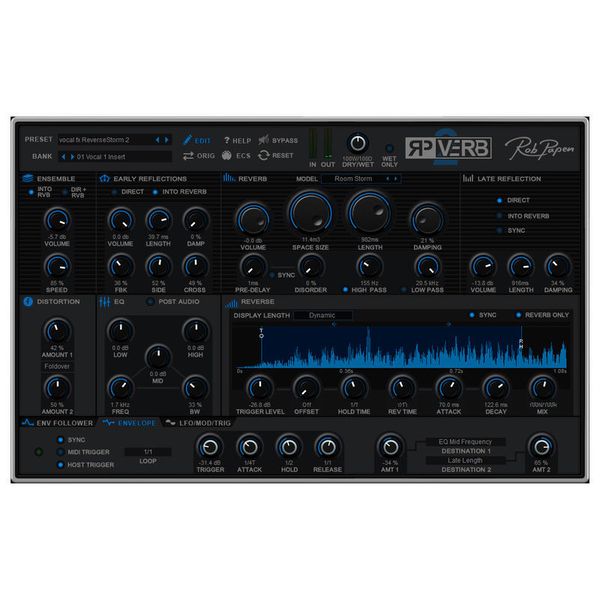This screenshot has width=600, height=600.
Task: Open the ECS settings icon
Action: pyautogui.click(x=227, y=155)
